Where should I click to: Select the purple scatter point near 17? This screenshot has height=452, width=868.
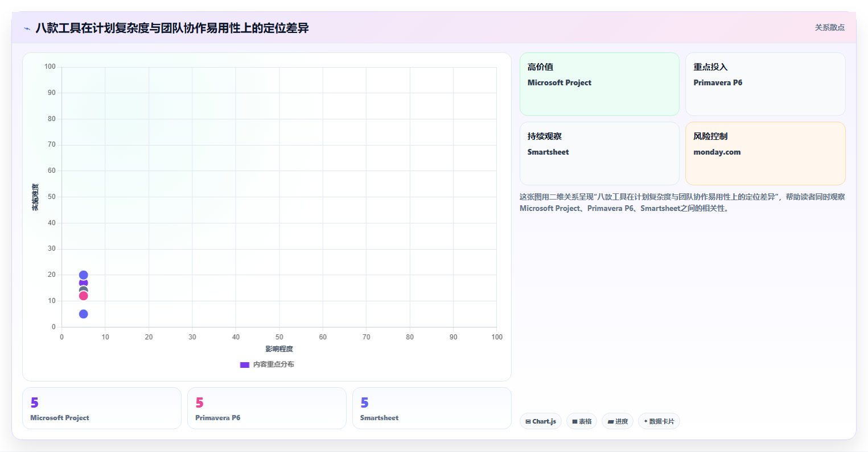coord(83,283)
